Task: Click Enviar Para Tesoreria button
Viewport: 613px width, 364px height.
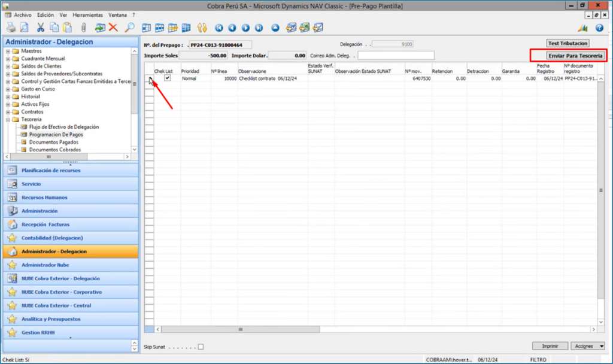Action: (575, 56)
